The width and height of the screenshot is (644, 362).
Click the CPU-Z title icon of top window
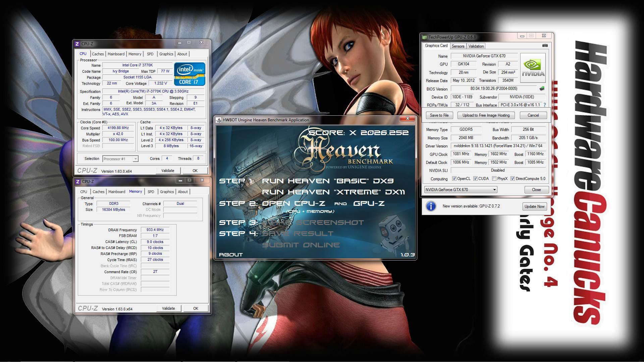[77, 44]
